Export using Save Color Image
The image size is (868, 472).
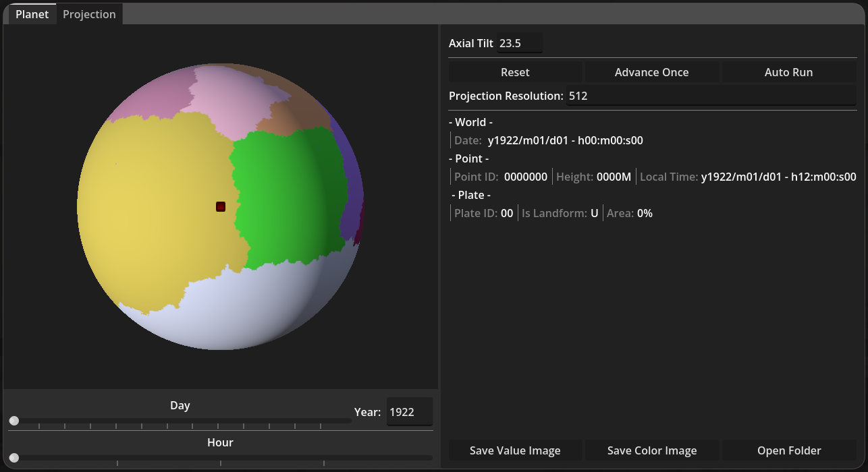[x=652, y=450]
